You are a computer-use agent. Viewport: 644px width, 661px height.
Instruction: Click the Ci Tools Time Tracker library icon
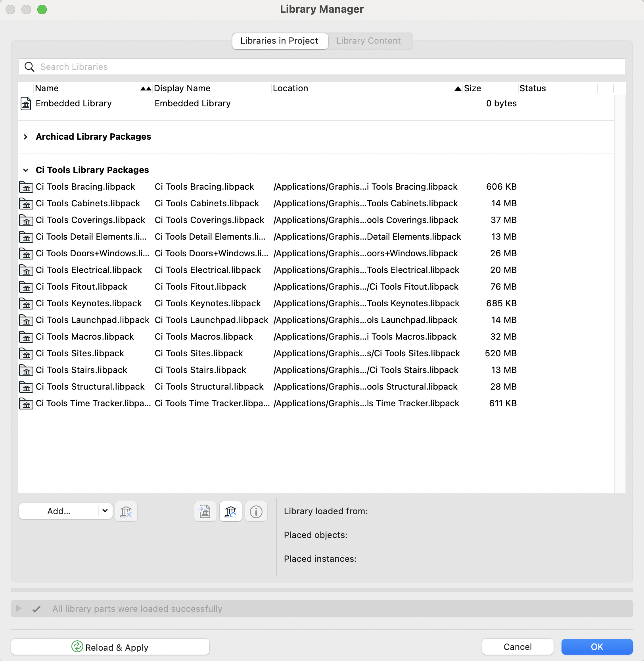pyautogui.click(x=26, y=404)
